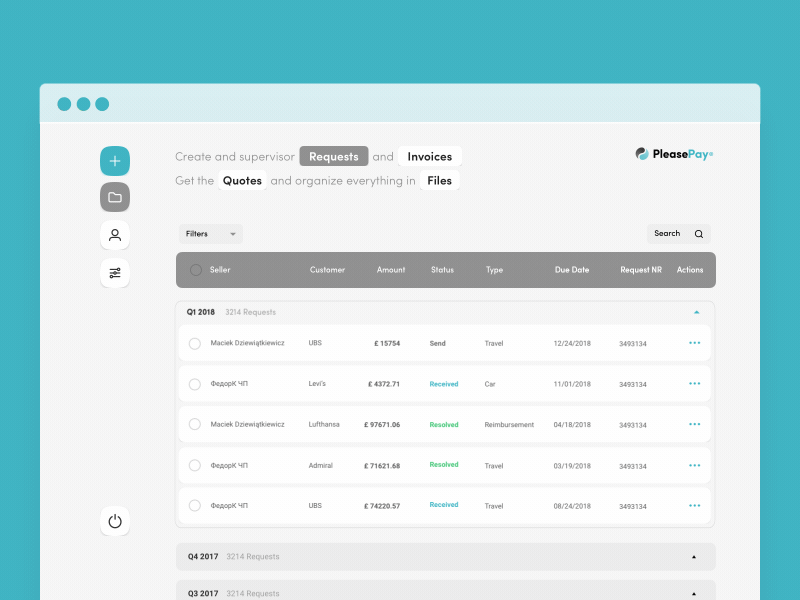Open the Requests view
800x600 pixels.
pyautogui.click(x=334, y=156)
